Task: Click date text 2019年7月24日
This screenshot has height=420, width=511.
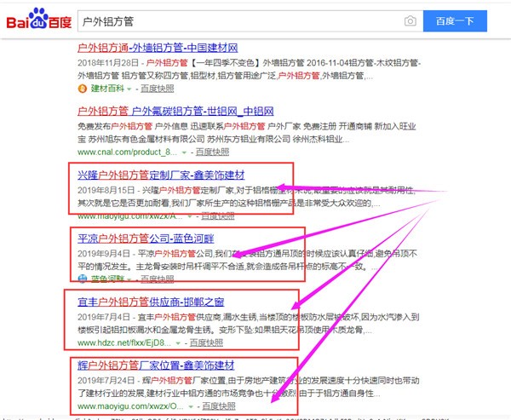Action: (x=106, y=380)
